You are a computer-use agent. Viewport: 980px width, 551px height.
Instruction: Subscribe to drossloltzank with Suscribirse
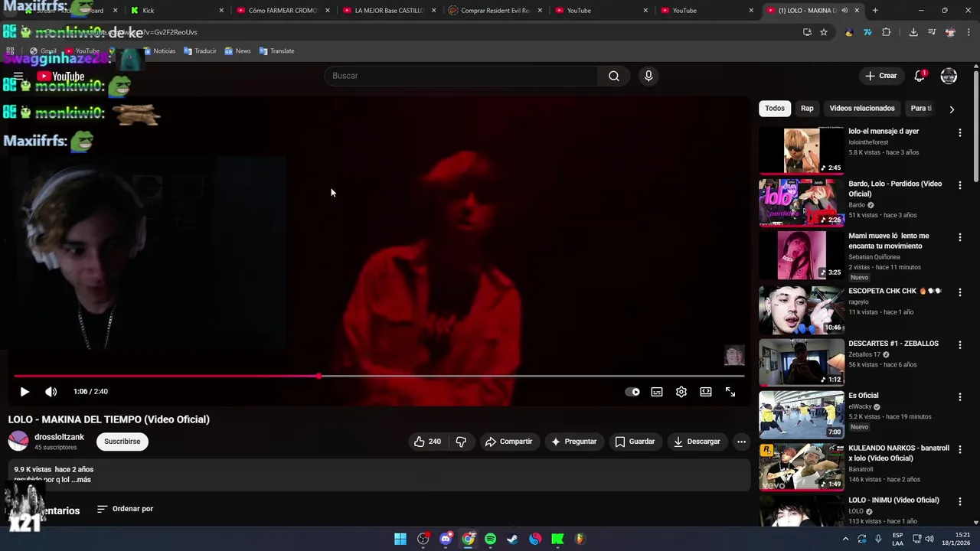(x=122, y=442)
